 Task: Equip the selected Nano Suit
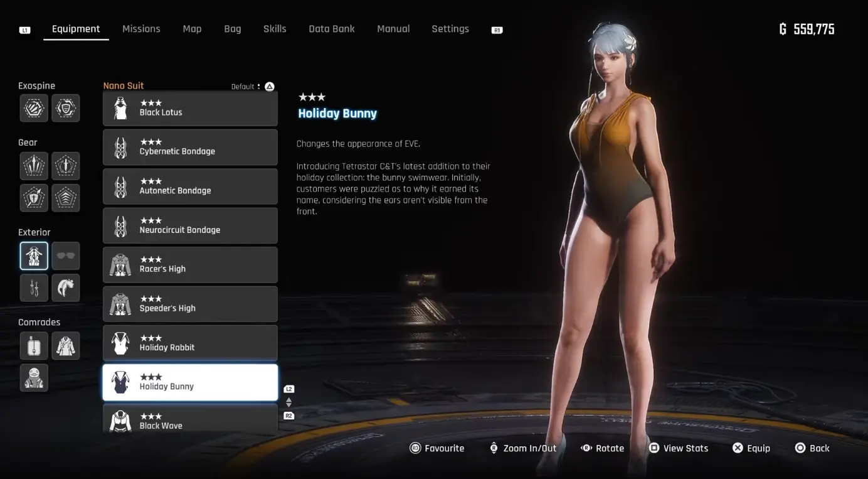click(751, 448)
